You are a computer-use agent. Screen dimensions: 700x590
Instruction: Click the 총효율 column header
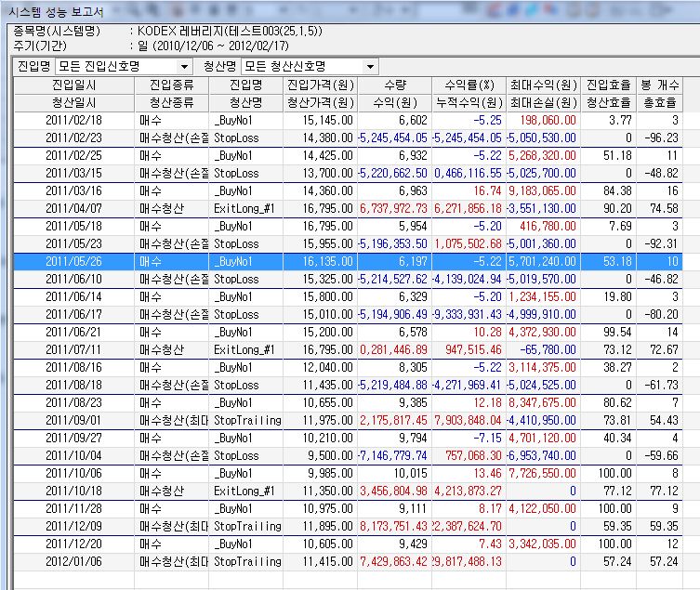(x=660, y=102)
